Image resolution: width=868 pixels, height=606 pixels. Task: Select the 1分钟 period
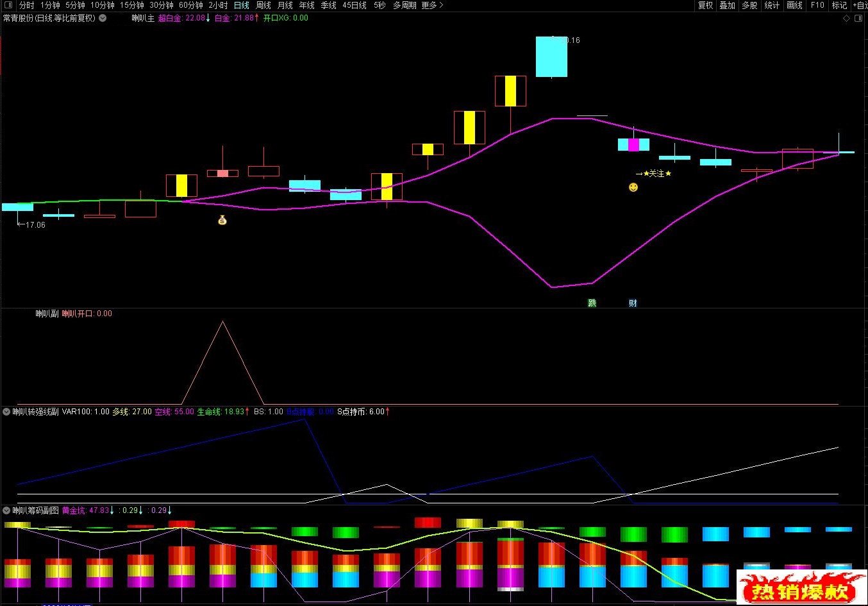point(50,5)
